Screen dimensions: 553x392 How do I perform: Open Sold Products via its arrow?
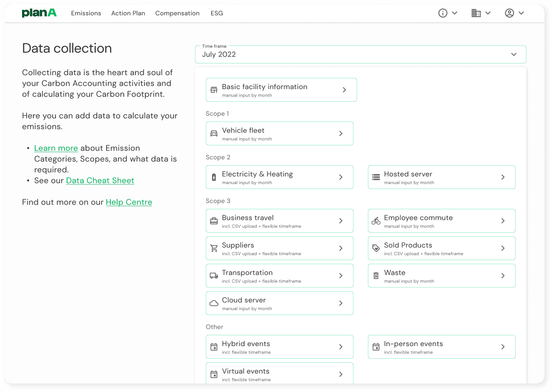(503, 248)
